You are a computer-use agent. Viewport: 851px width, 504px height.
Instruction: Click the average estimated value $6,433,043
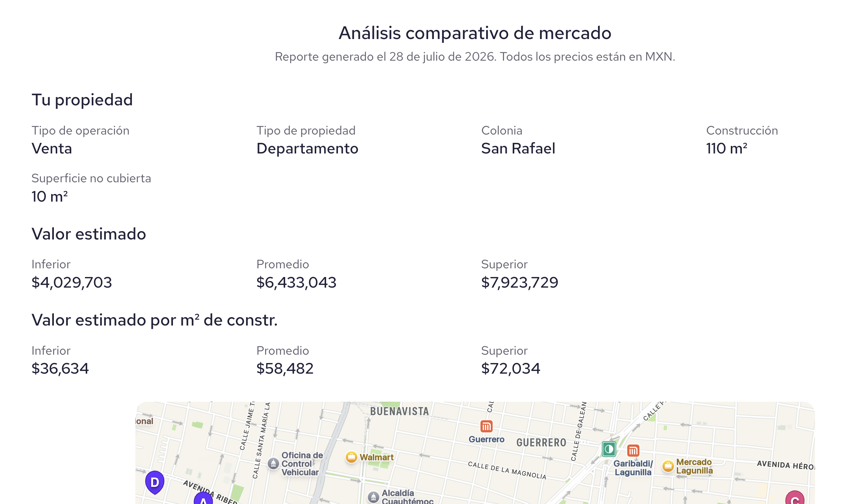pyautogui.click(x=296, y=282)
